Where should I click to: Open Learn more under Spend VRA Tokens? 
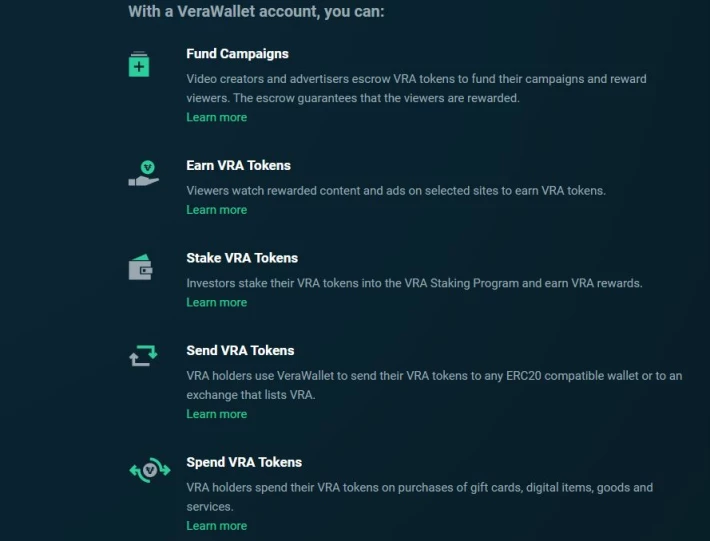tap(216, 526)
